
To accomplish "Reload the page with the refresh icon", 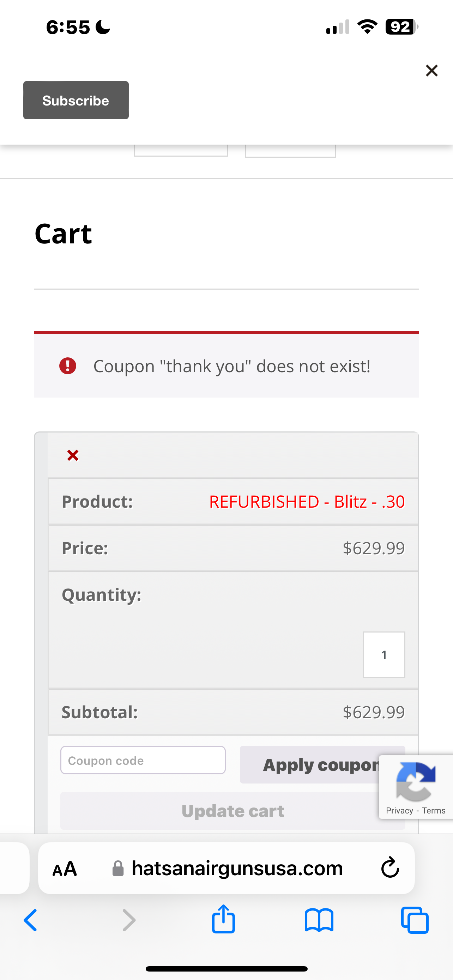I will 390,868.
